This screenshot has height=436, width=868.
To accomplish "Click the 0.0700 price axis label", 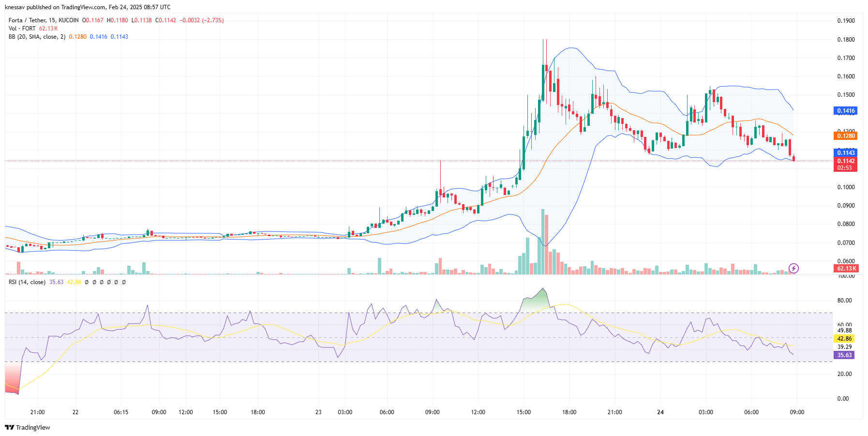I will pyautogui.click(x=846, y=243).
